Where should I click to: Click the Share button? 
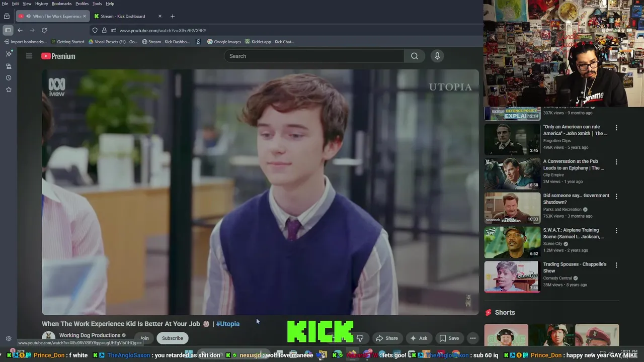pos(387,338)
